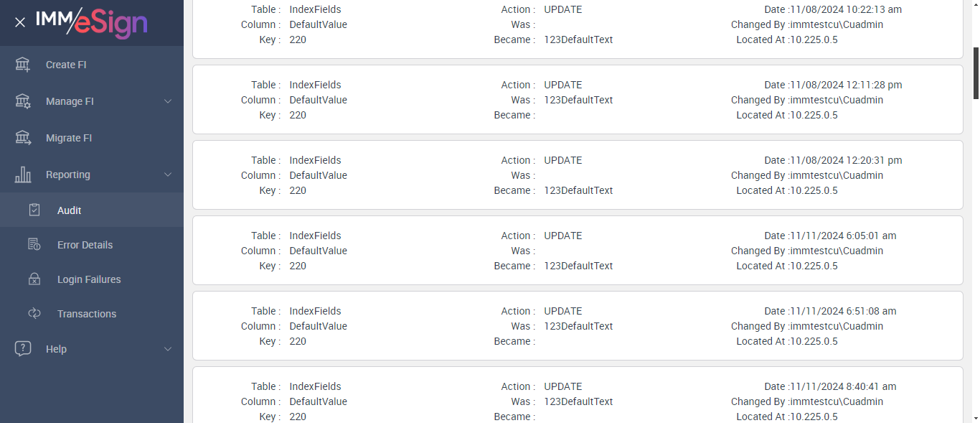Click the Login Failures lock icon

tap(34, 279)
